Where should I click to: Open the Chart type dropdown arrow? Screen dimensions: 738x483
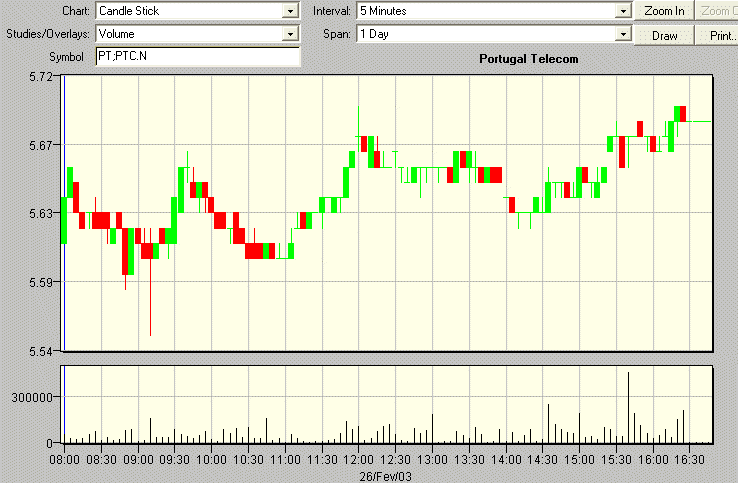290,11
